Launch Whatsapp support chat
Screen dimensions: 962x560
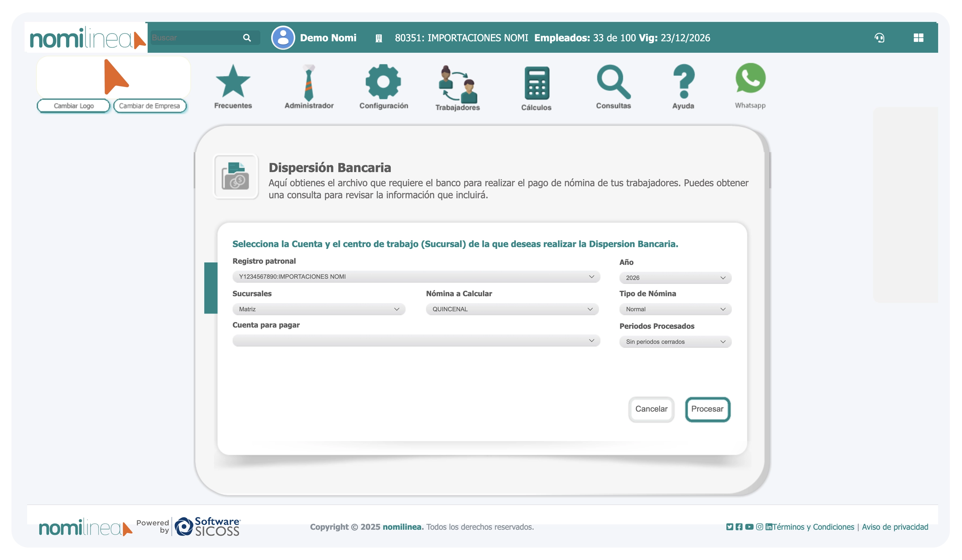tap(751, 80)
